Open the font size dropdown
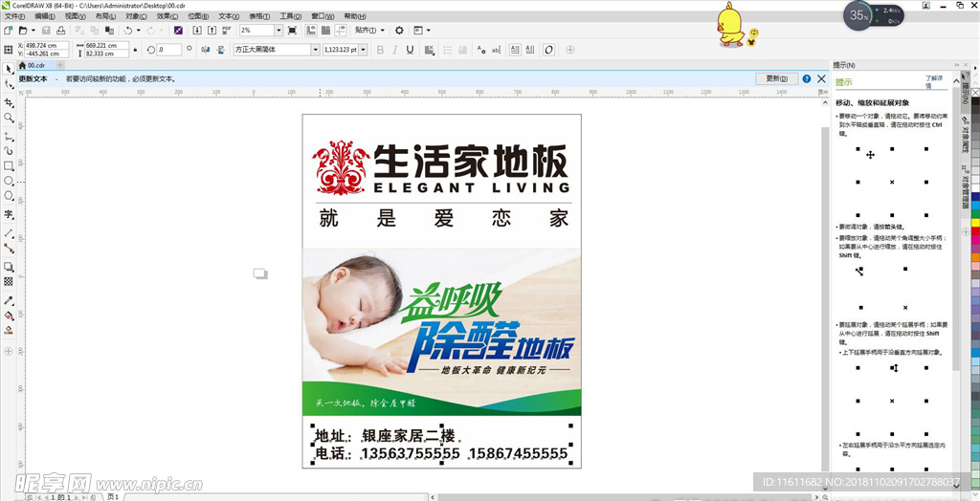The image size is (980, 501). tap(363, 50)
